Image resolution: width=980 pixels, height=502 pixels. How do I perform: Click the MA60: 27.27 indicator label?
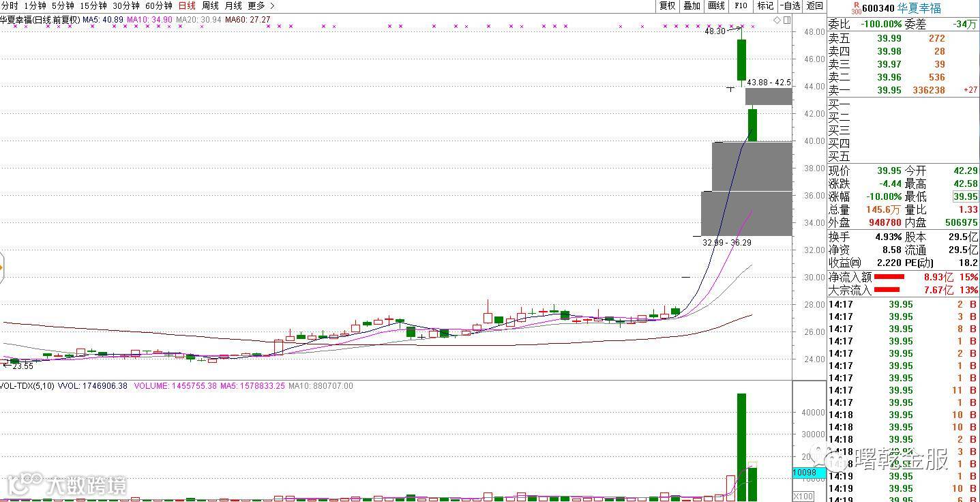pos(248,20)
